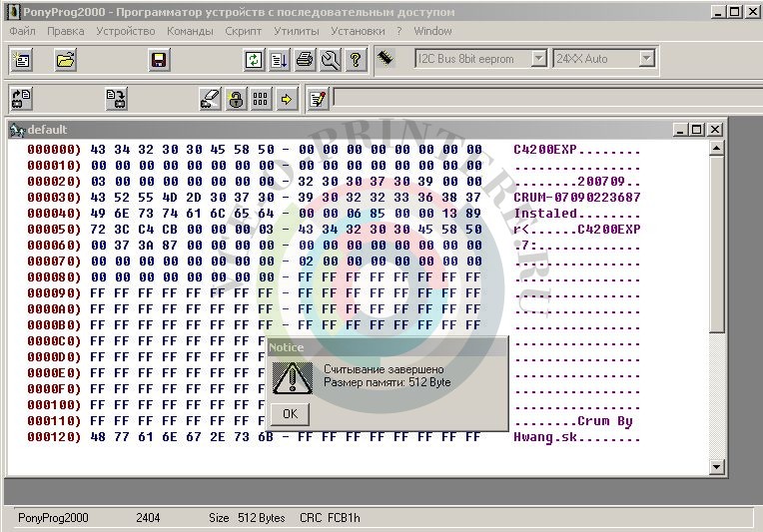Click the PonyProg application title icon

(x=13, y=12)
